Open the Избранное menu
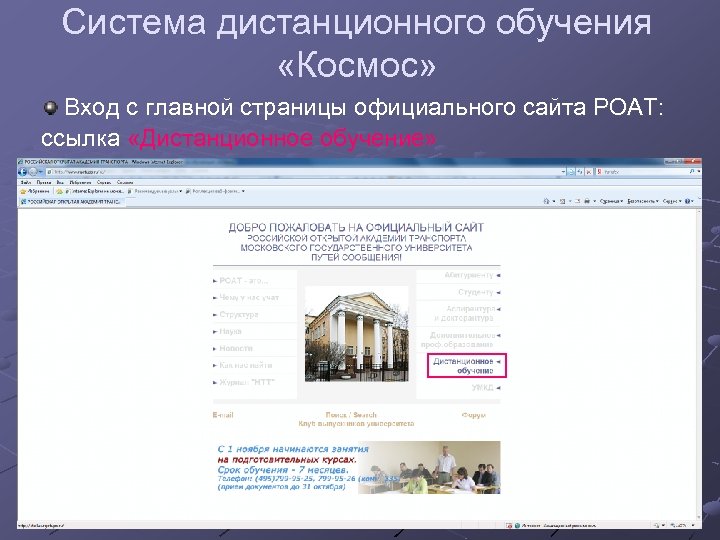 (80, 182)
